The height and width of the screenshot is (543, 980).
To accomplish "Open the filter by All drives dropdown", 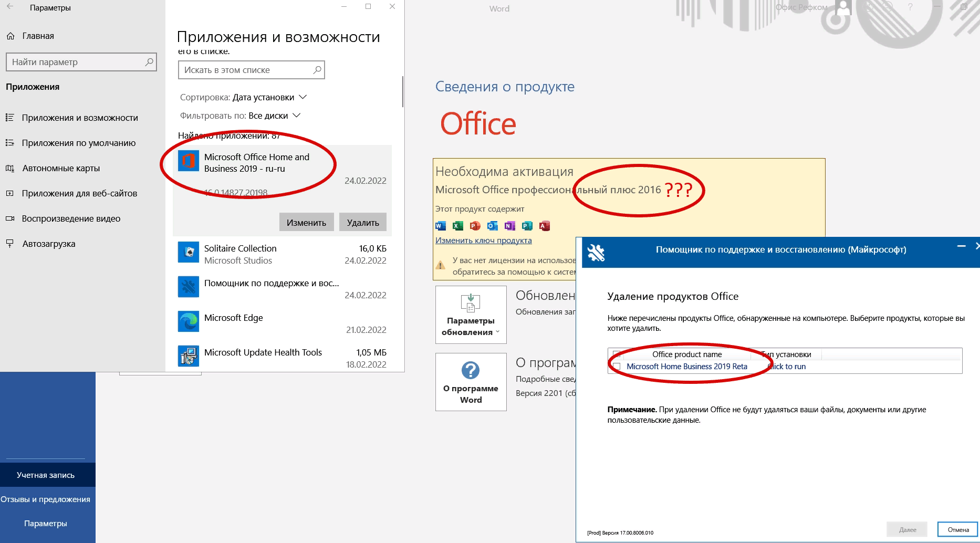I will [x=274, y=116].
